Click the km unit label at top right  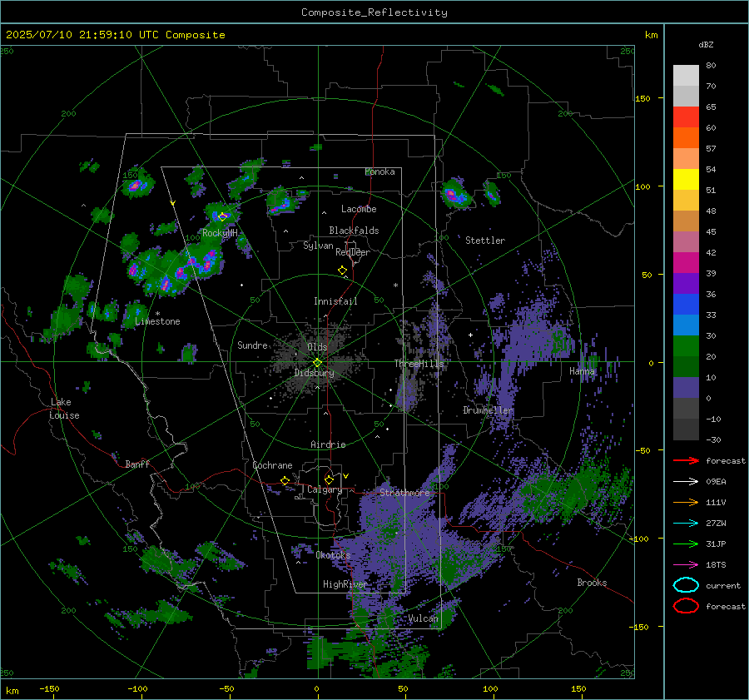coord(651,35)
